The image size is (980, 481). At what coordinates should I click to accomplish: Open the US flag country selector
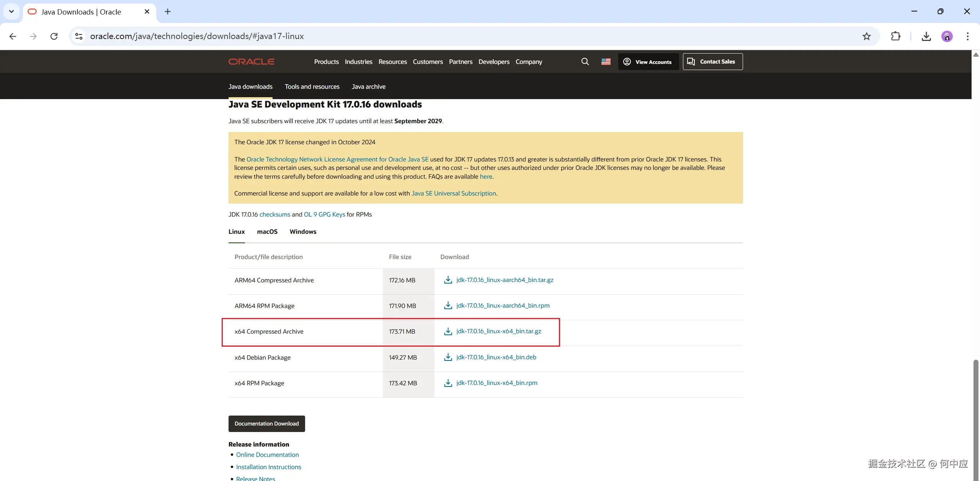[x=606, y=62]
